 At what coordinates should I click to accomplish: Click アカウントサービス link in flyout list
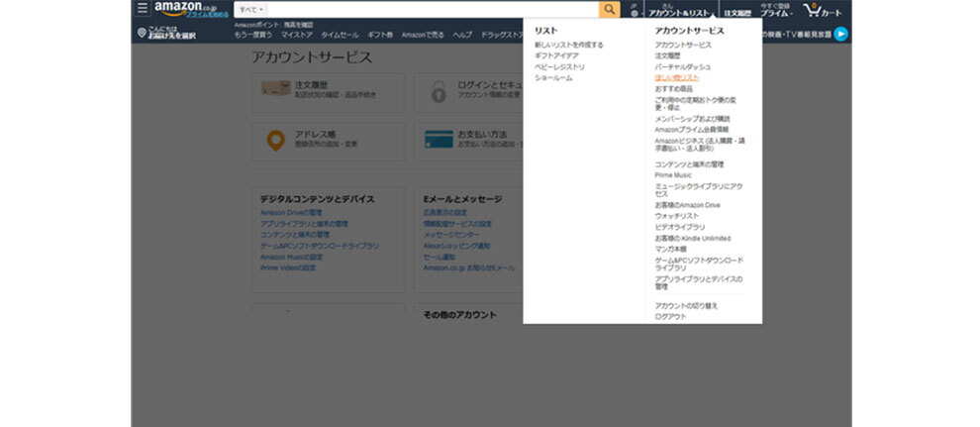[682, 45]
